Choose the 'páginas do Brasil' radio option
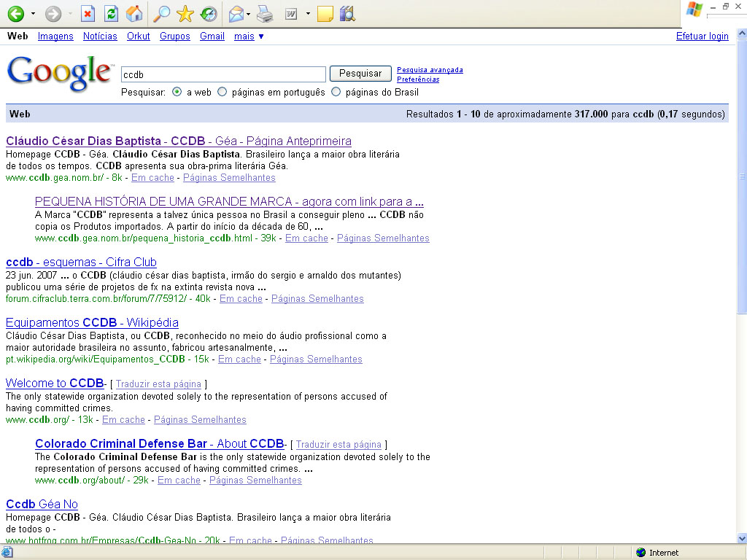 (336, 93)
